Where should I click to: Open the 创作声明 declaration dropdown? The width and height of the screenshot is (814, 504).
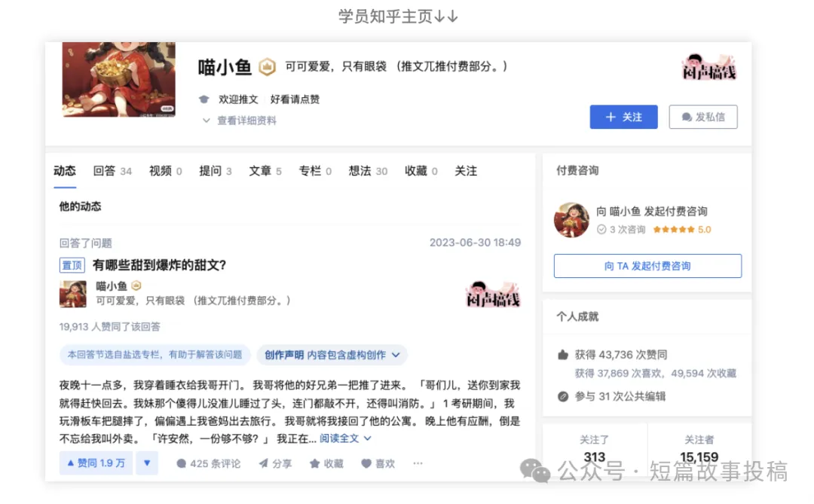[332, 355]
